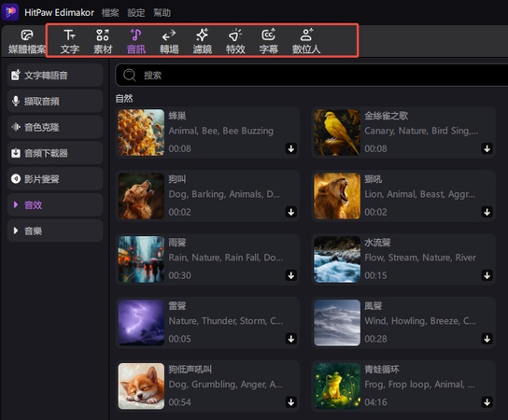Viewport: 508px width, 420px height.
Task: Select the rushing water thumbnail
Action: (337, 259)
